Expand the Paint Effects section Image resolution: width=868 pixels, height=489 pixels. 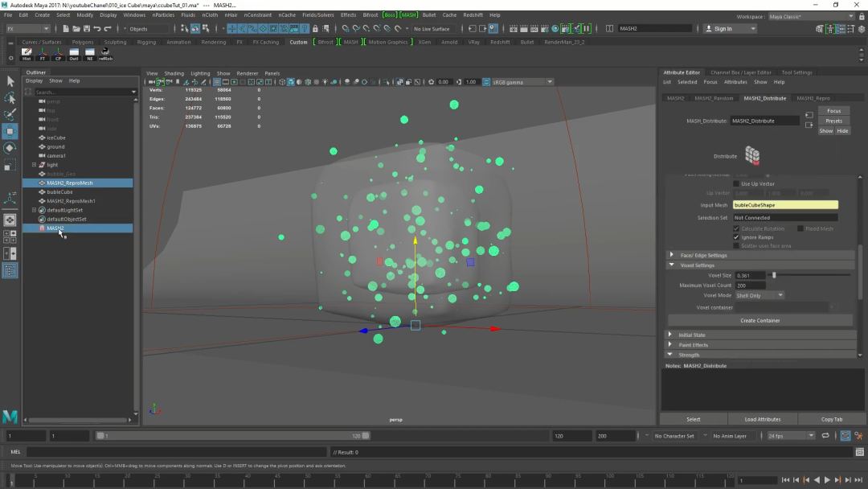(x=670, y=344)
